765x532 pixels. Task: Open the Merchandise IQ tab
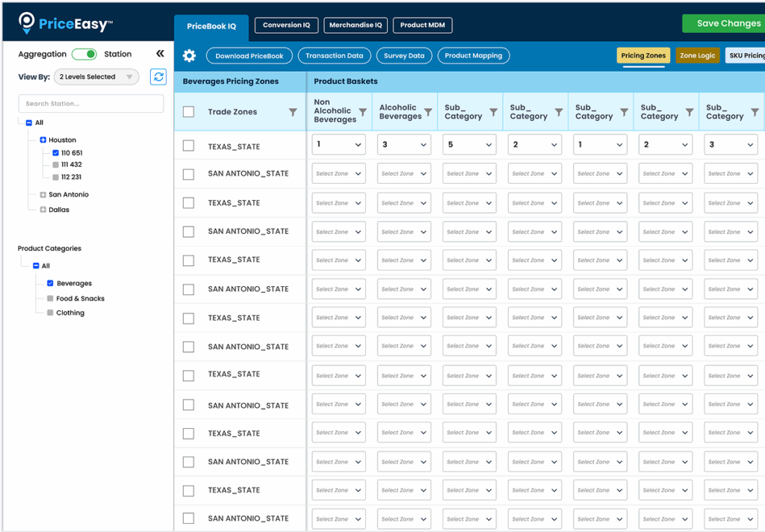click(x=356, y=25)
